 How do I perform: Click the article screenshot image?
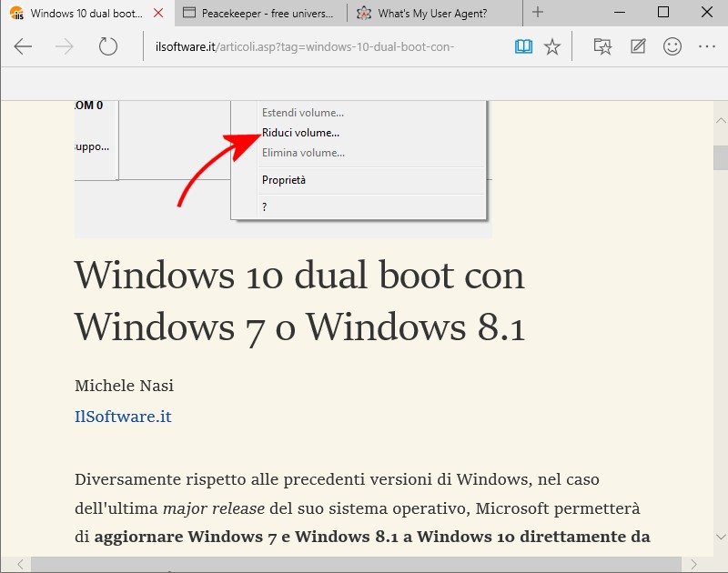point(283,169)
